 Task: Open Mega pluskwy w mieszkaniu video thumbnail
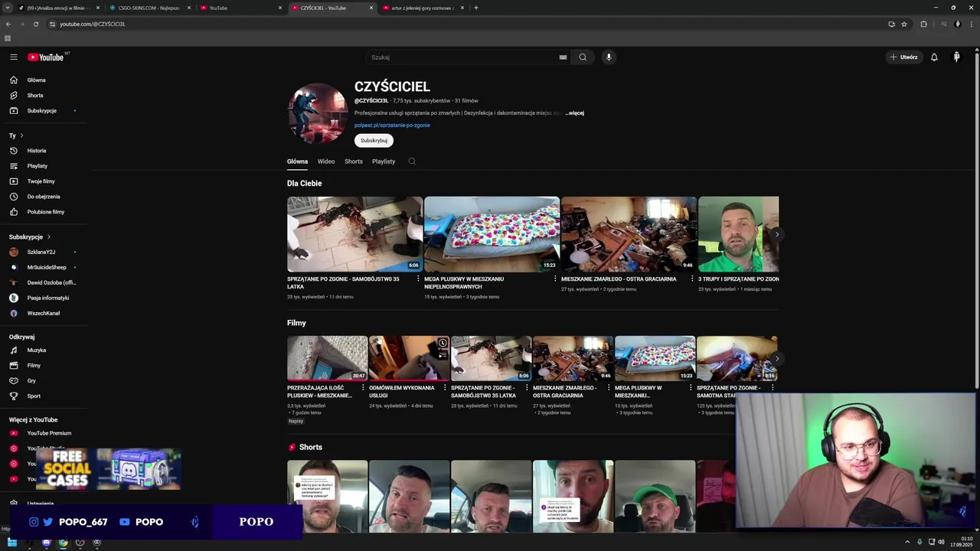(492, 234)
